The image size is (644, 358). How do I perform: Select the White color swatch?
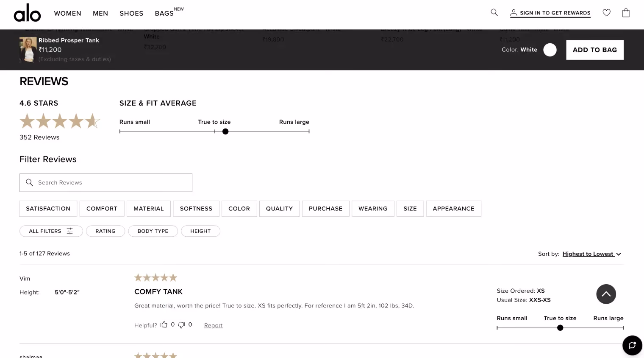point(550,50)
